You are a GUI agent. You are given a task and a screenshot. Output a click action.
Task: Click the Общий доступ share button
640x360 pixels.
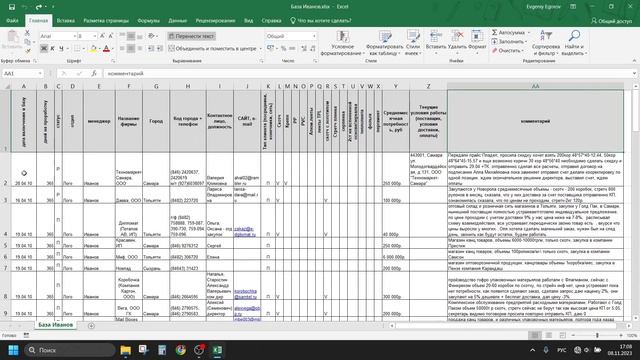click(611, 21)
